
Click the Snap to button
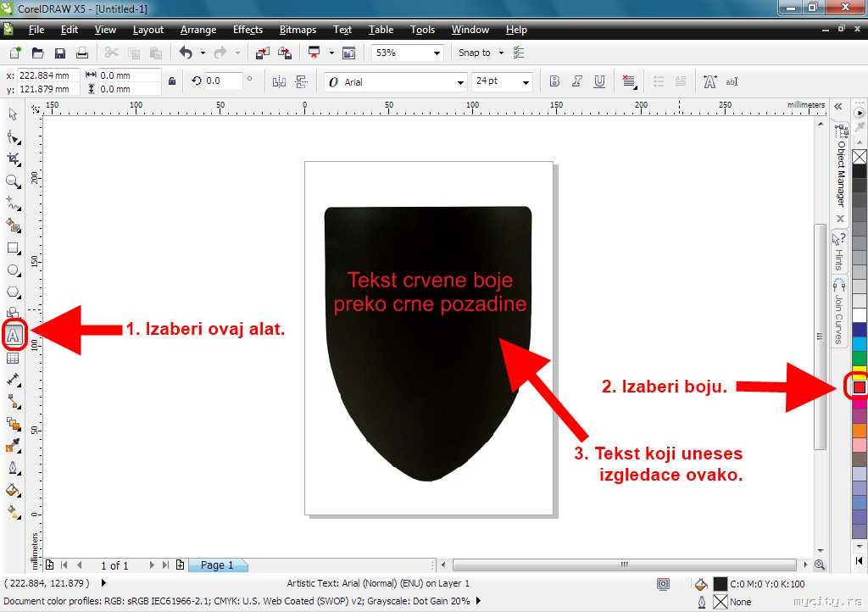pyautogui.click(x=475, y=53)
